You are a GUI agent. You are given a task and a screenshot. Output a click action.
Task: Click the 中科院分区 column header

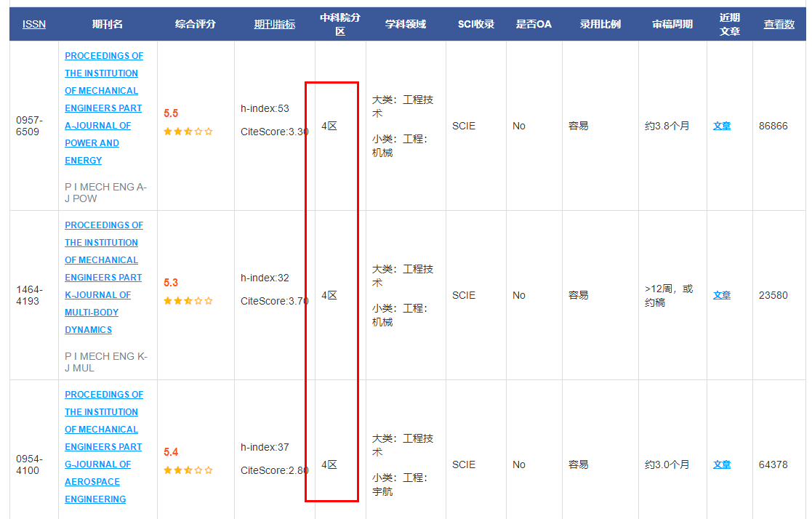click(339, 24)
